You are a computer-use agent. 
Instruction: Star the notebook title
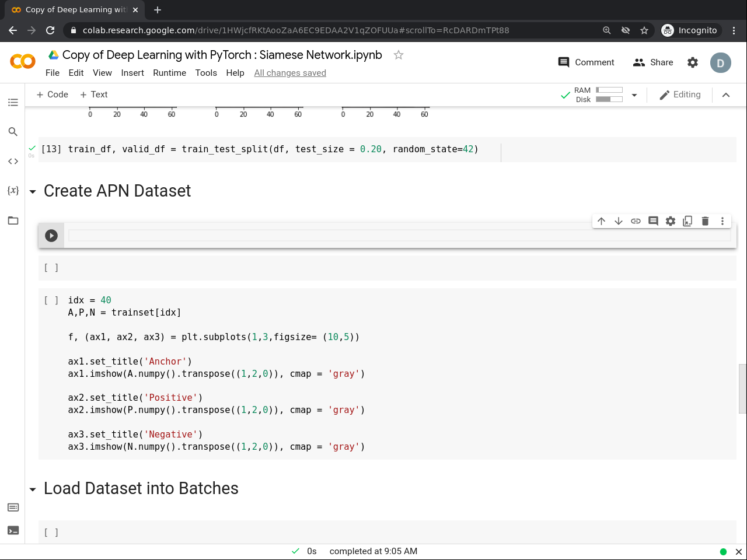399,55
